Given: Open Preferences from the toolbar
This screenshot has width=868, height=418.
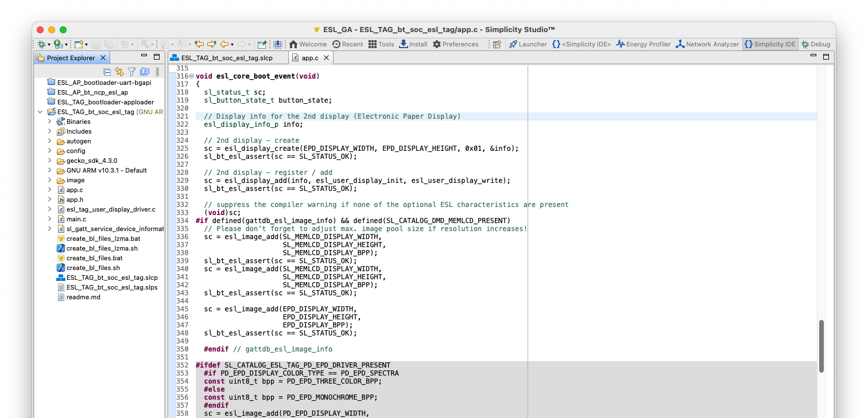Looking at the screenshot, I should click(x=455, y=44).
